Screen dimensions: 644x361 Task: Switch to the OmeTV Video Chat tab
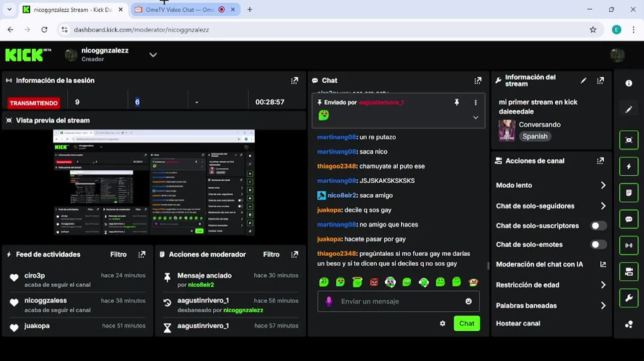[x=186, y=10]
